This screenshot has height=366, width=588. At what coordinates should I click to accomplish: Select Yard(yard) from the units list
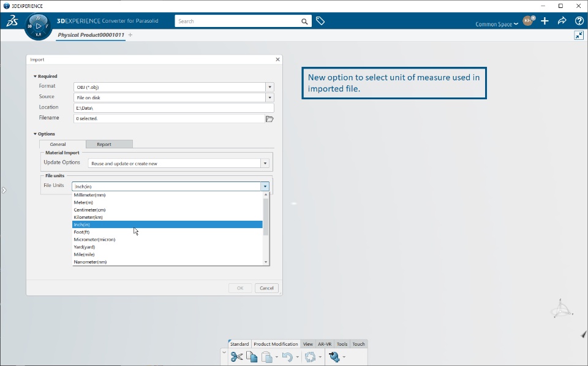(167, 247)
